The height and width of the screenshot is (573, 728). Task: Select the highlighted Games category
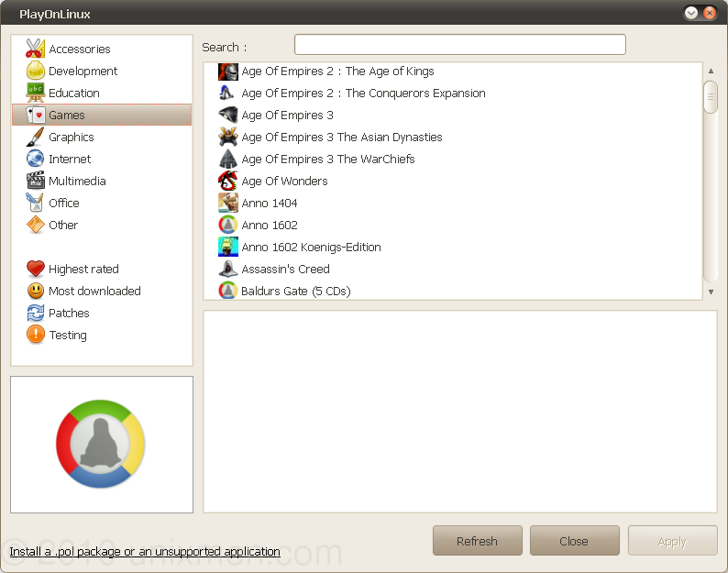point(102,115)
